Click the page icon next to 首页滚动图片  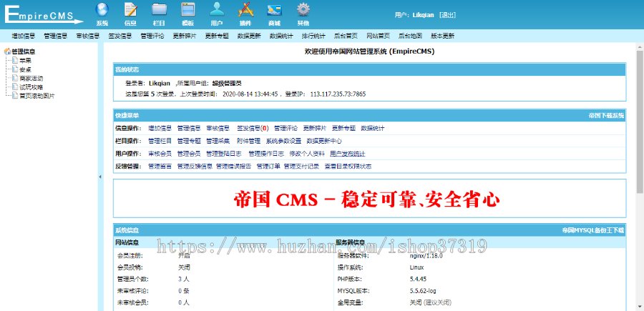pos(15,96)
